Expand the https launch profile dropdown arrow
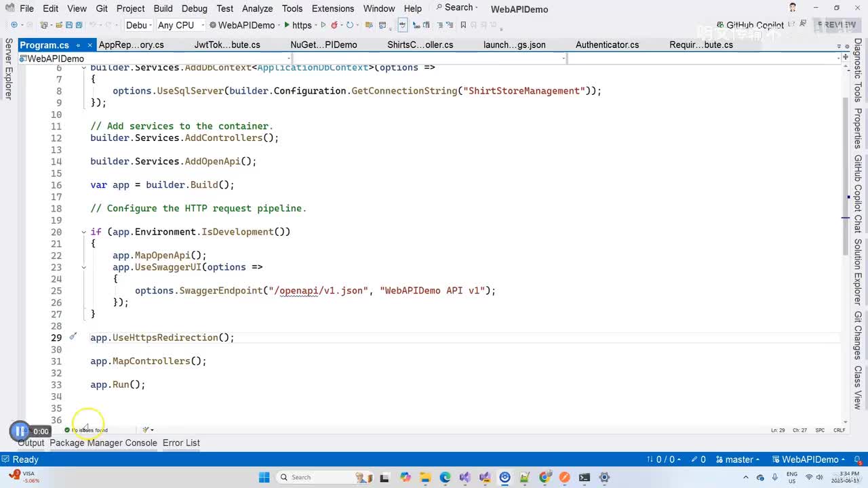Viewport: 868px width, 488px height. (316, 25)
